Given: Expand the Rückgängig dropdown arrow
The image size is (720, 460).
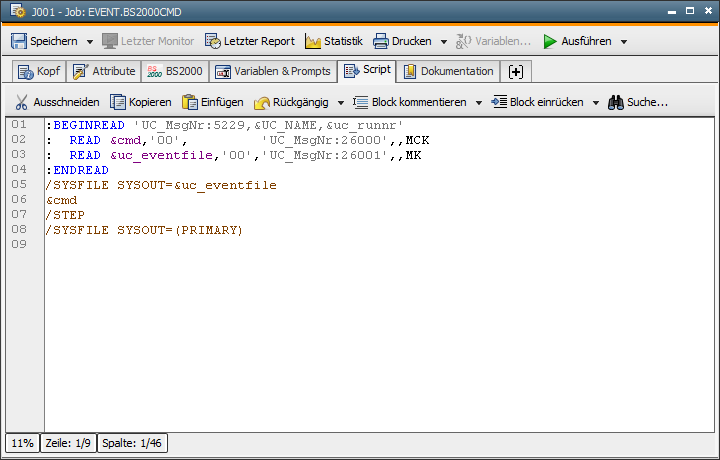Looking at the screenshot, I should pyautogui.click(x=341, y=103).
